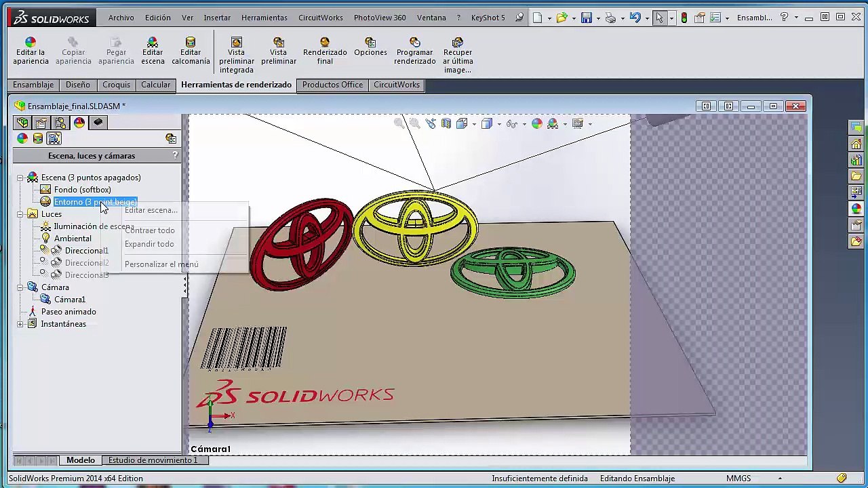Screen dimensions: 868x488
Task: Click the section view icon in viewport toolbar
Action: (x=446, y=123)
